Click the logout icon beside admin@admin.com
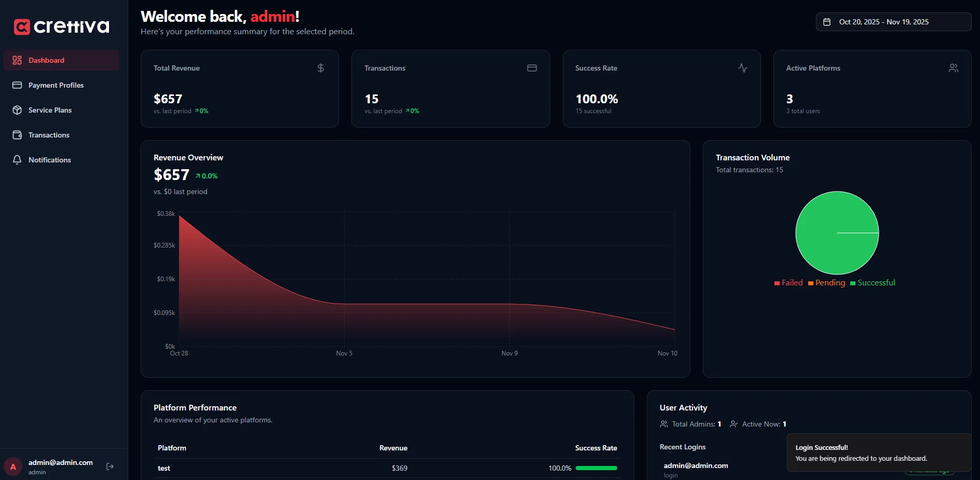Viewport: 980px width, 480px height. (110, 467)
